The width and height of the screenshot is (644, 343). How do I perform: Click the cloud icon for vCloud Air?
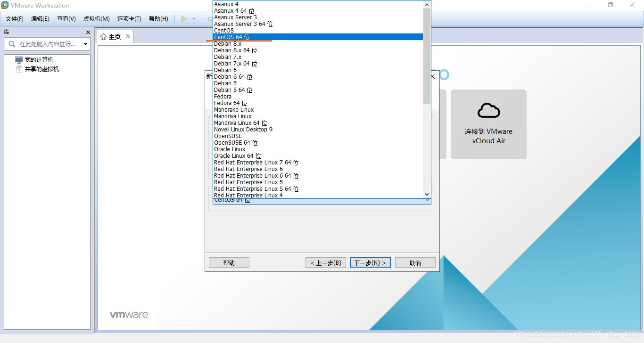point(489,110)
